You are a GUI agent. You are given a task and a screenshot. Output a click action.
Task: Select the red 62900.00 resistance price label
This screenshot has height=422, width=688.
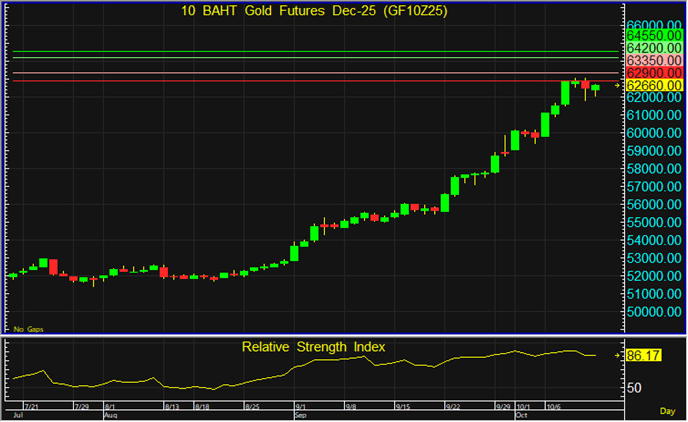coord(654,73)
